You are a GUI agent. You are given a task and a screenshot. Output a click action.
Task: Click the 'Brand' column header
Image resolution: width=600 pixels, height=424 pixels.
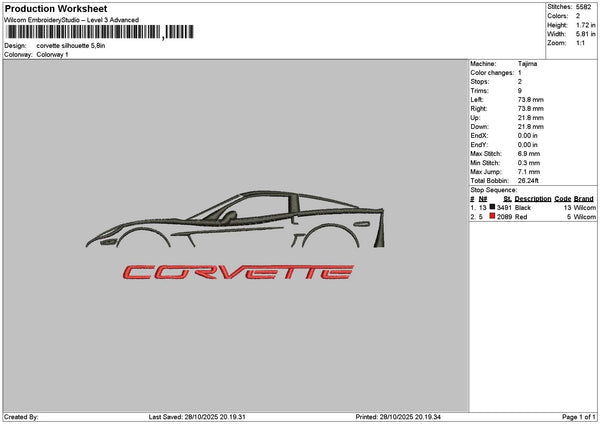[584, 199]
